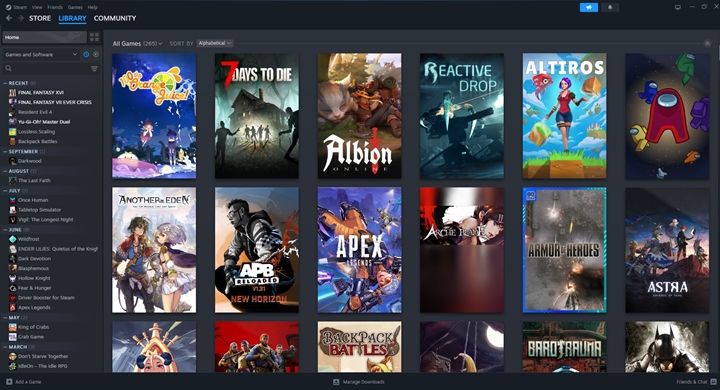The width and height of the screenshot is (720, 390).
Task: Open advanced filter options icon
Action: [94, 68]
